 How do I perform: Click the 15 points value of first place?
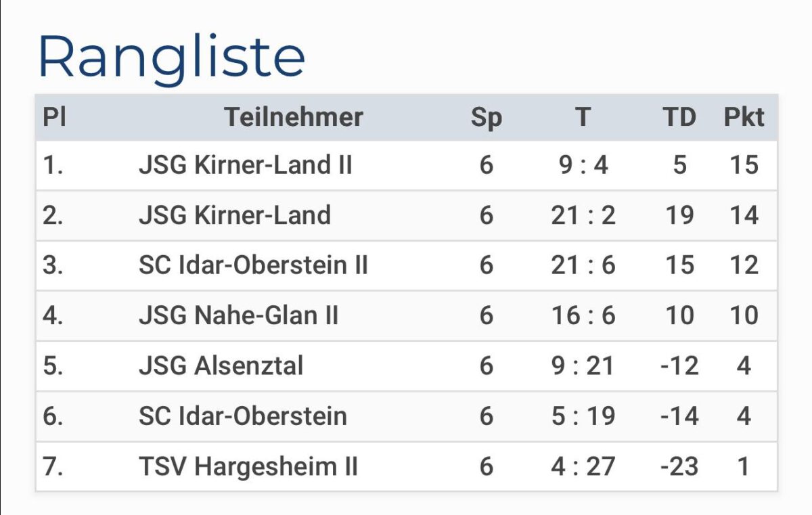(x=744, y=165)
